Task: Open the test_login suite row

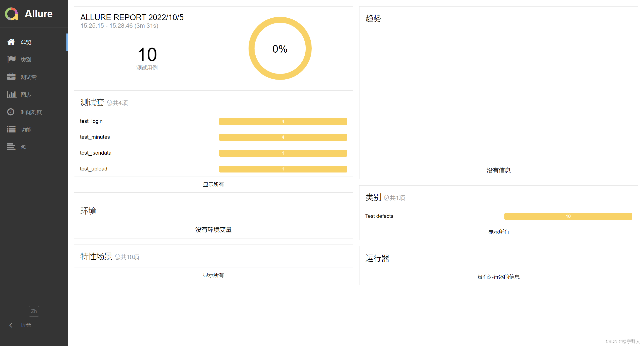Action: coord(91,121)
